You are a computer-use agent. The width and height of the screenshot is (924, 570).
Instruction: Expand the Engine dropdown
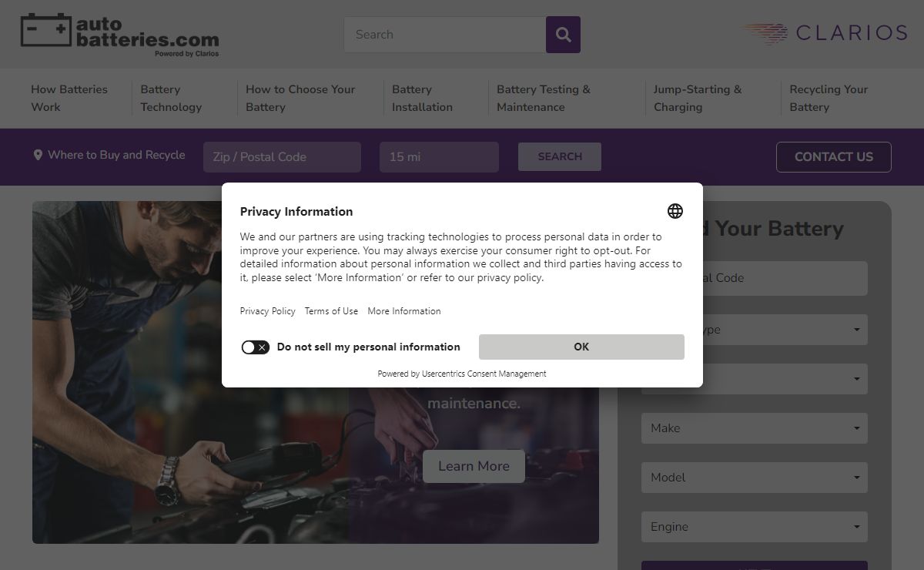click(x=755, y=527)
